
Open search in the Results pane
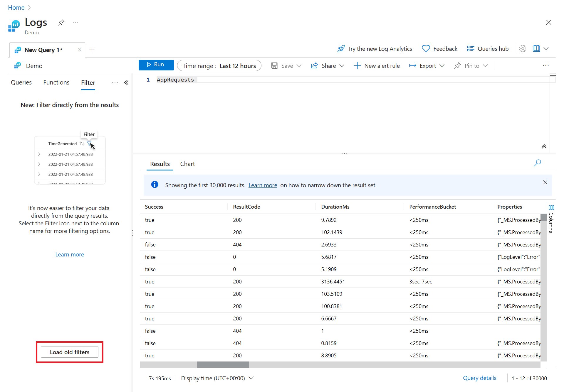[x=537, y=163]
